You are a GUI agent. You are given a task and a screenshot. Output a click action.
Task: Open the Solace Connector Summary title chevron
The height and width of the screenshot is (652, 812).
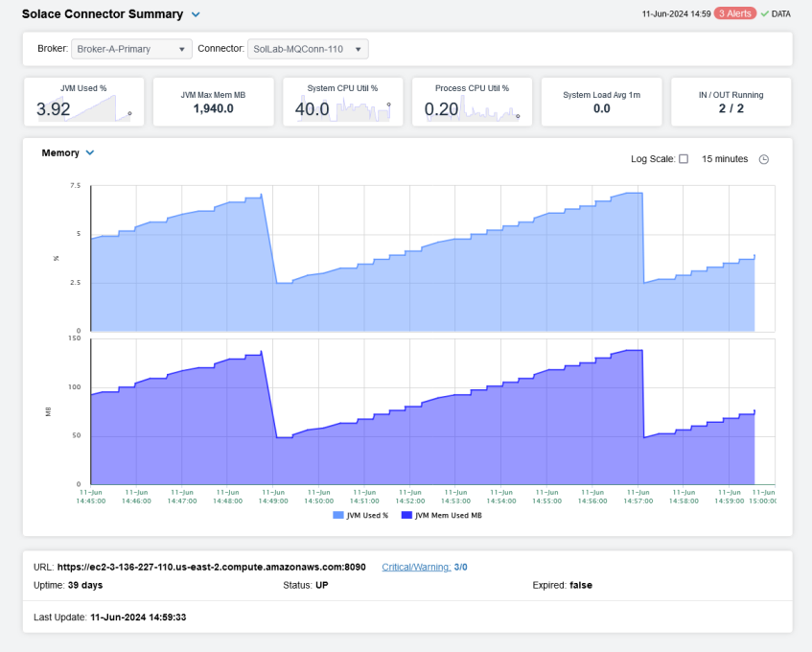[x=196, y=14]
